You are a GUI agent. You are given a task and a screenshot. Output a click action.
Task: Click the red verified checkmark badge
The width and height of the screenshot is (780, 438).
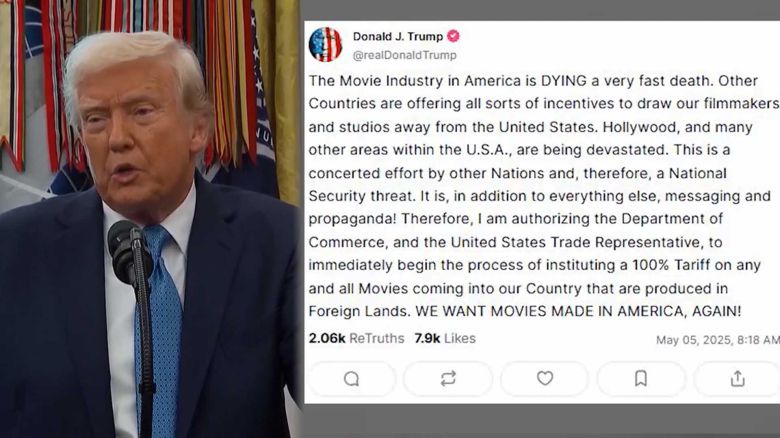click(453, 36)
